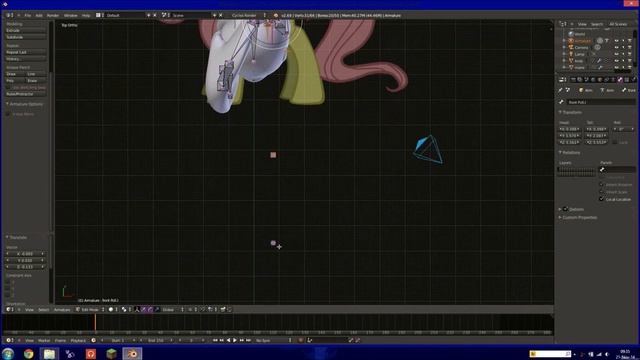This screenshot has width=640, height=360.
Task: Open the Render properties tab
Action: coord(573,80)
